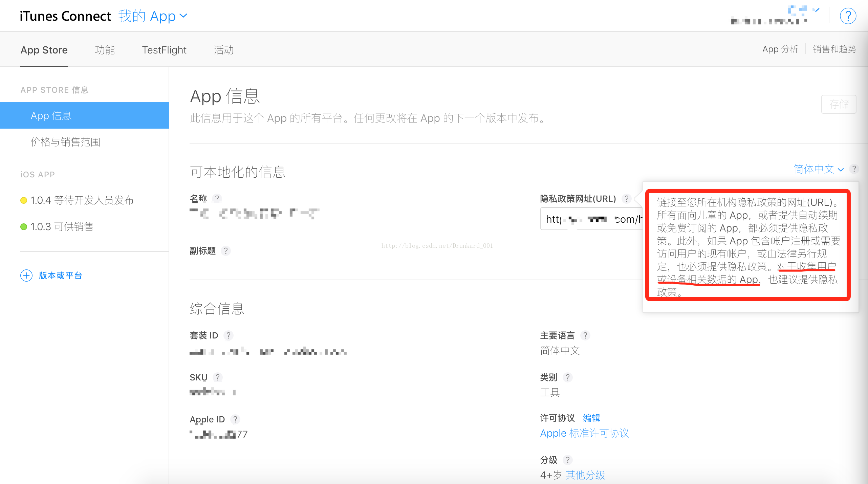Click the plus icon for 版本或平台
Screen dimensions: 868x484
click(x=26, y=276)
